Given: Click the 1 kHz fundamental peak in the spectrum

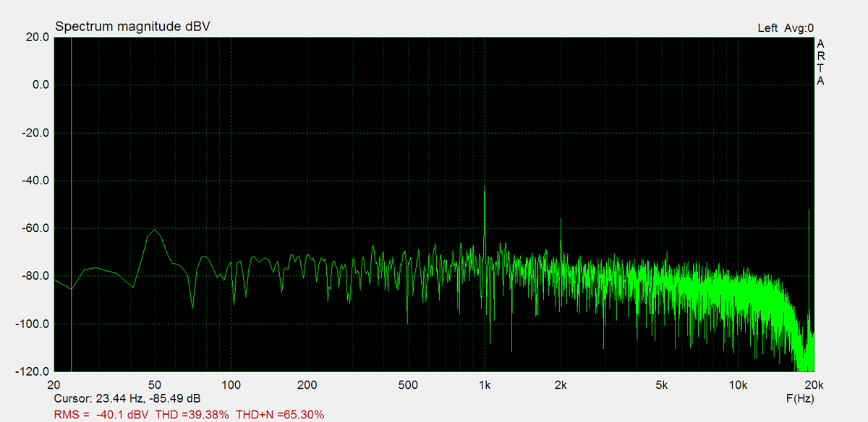Looking at the screenshot, I should point(485,188).
